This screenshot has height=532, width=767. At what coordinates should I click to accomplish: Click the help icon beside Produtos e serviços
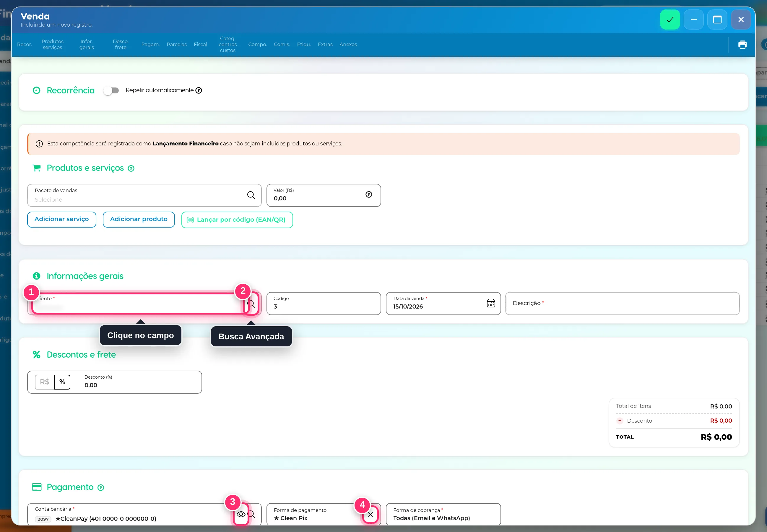[131, 168]
